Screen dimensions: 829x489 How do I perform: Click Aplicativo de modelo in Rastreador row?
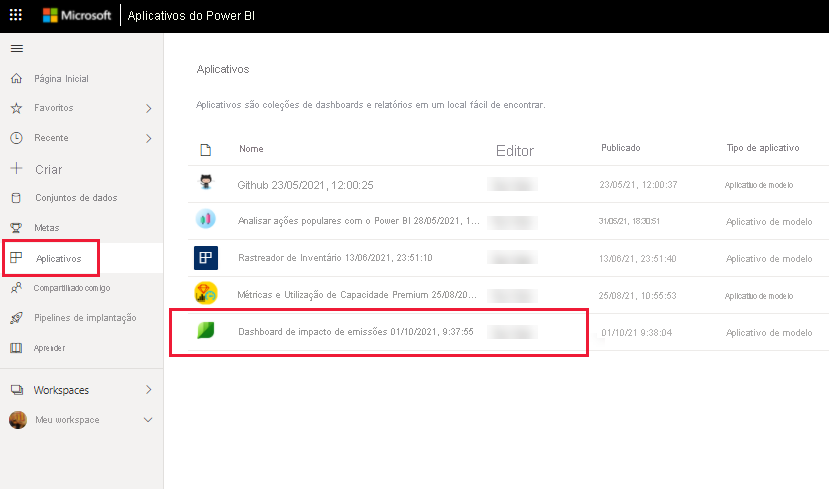point(769,259)
